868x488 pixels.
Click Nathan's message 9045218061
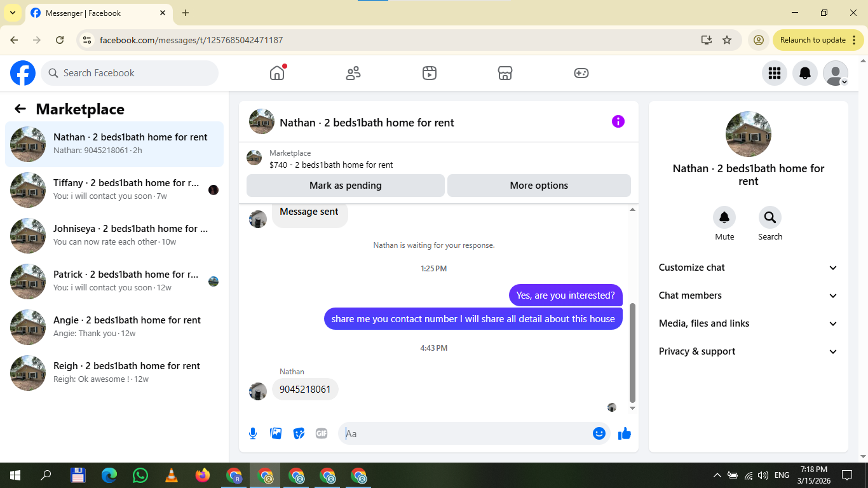click(305, 390)
